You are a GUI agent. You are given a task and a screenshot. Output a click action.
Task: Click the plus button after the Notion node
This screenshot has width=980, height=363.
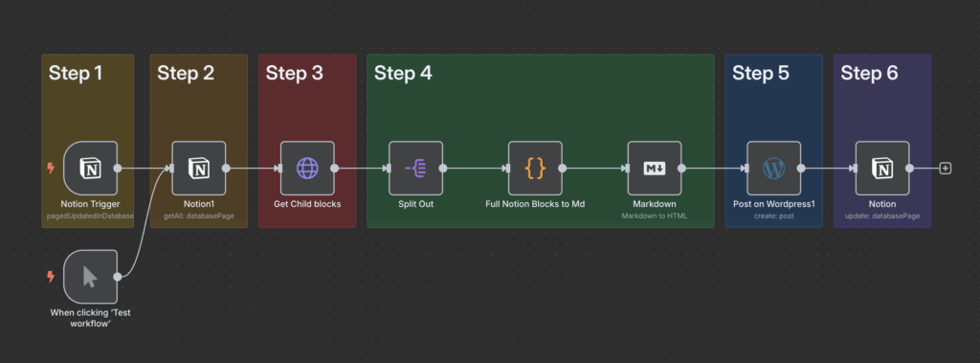[x=946, y=169]
